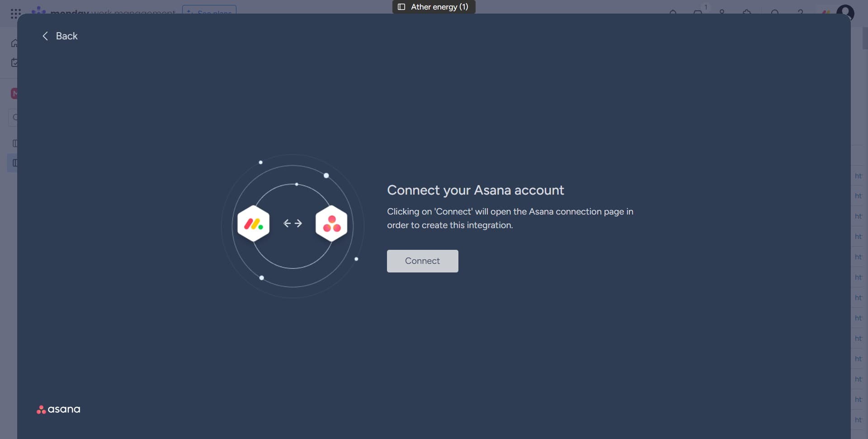Open the monday products switcher icon

[826, 12]
